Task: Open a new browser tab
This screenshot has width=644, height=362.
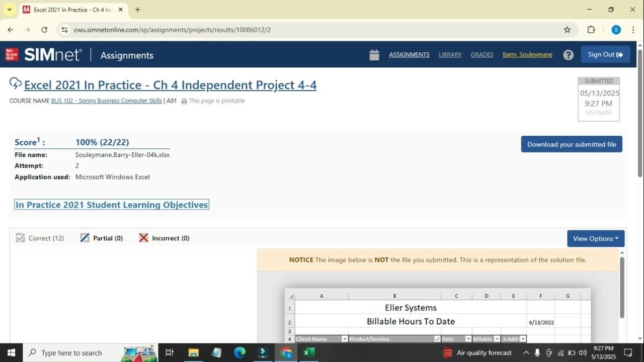Action: point(137,10)
